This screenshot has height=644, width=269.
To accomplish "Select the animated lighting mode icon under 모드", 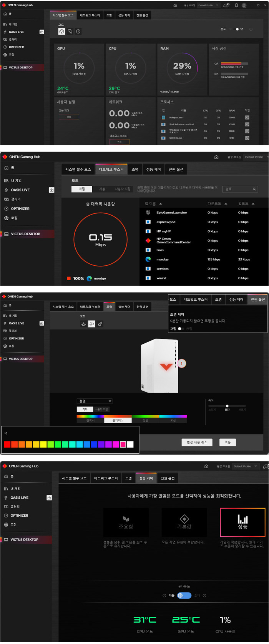I will (x=91, y=324).
